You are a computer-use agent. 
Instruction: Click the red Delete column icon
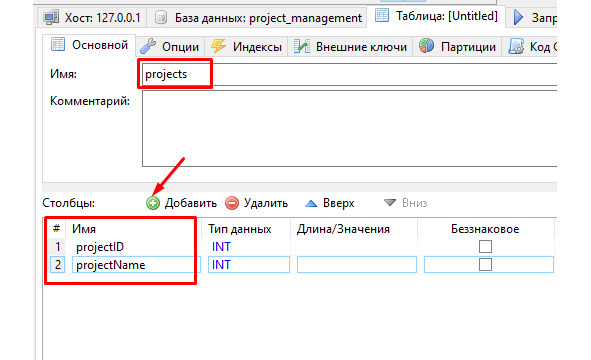tap(232, 203)
